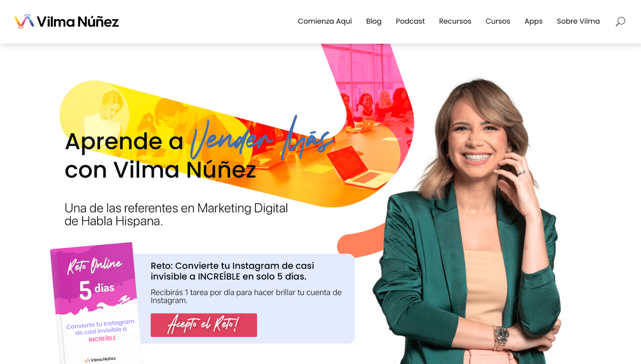This screenshot has width=641, height=364.
Task: Click the Vilma Núñez logo mark
Action: [x=24, y=21]
